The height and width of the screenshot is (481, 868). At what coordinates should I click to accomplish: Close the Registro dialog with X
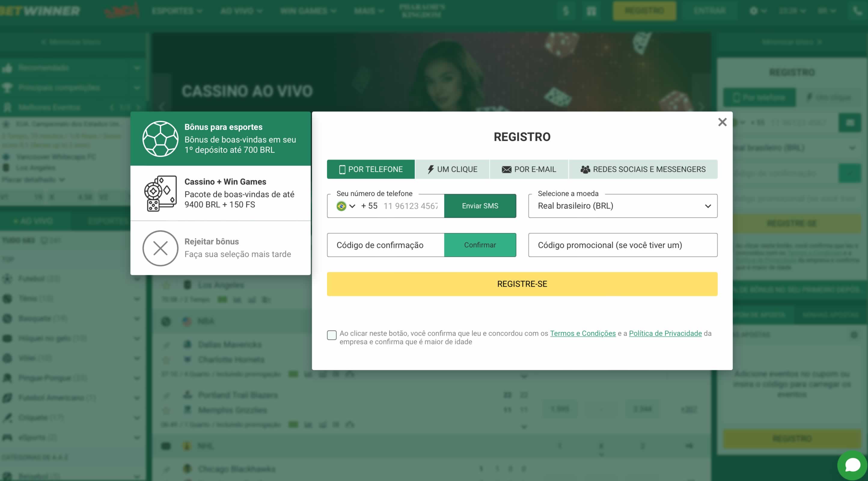(722, 122)
